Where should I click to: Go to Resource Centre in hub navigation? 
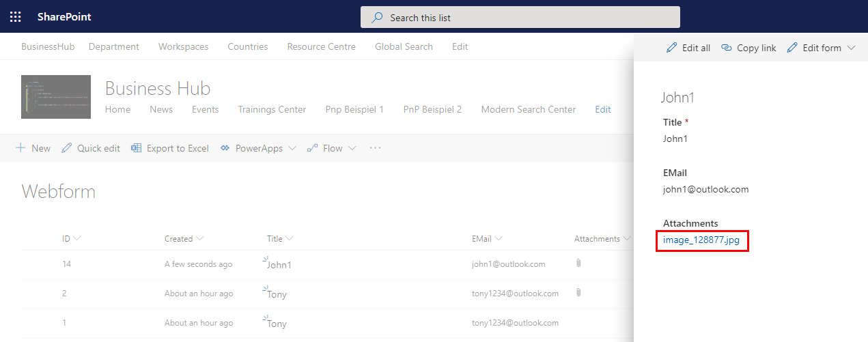click(321, 46)
